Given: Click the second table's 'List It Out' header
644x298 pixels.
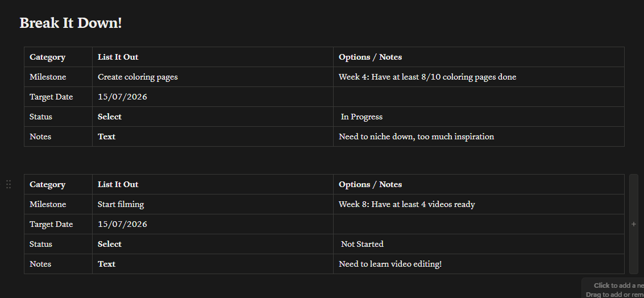Looking at the screenshot, I should tap(213, 185).
